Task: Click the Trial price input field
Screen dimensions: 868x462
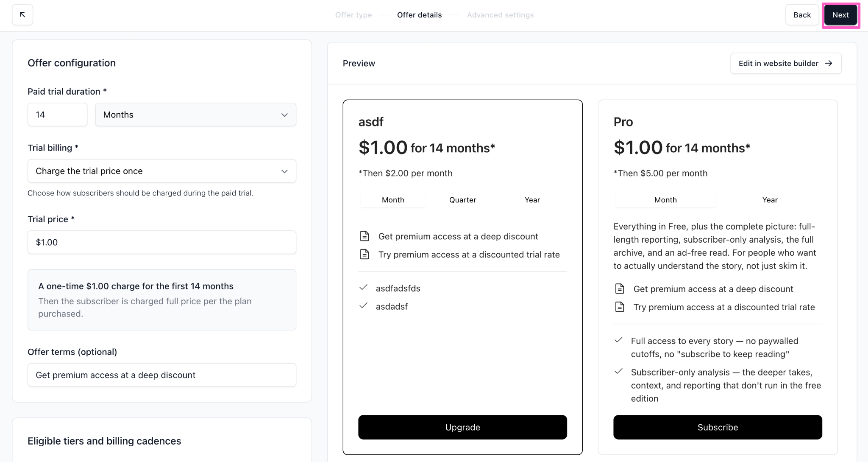Action: coord(162,242)
